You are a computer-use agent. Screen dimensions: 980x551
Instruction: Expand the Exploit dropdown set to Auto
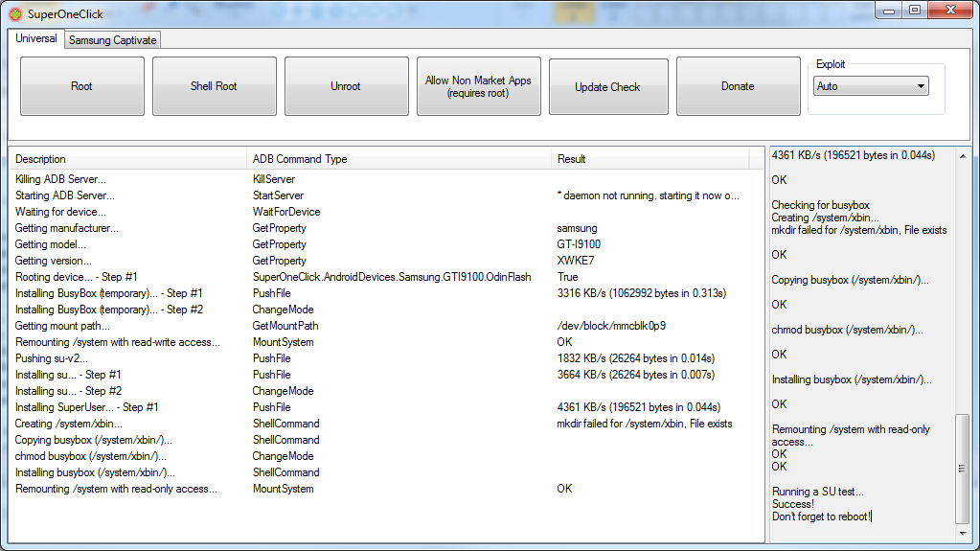pyautogui.click(x=871, y=86)
